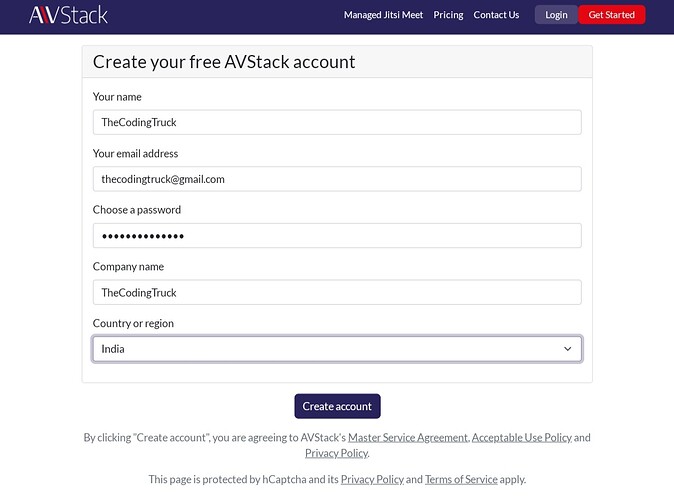Image resolution: width=674 pixels, height=500 pixels.
Task: Edit the Company name field
Action: tap(337, 293)
